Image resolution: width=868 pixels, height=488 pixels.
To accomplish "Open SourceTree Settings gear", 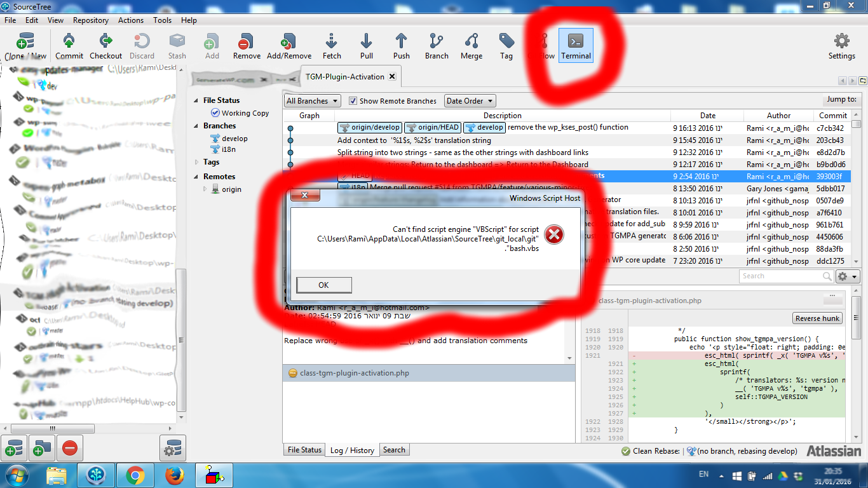I will point(841,46).
